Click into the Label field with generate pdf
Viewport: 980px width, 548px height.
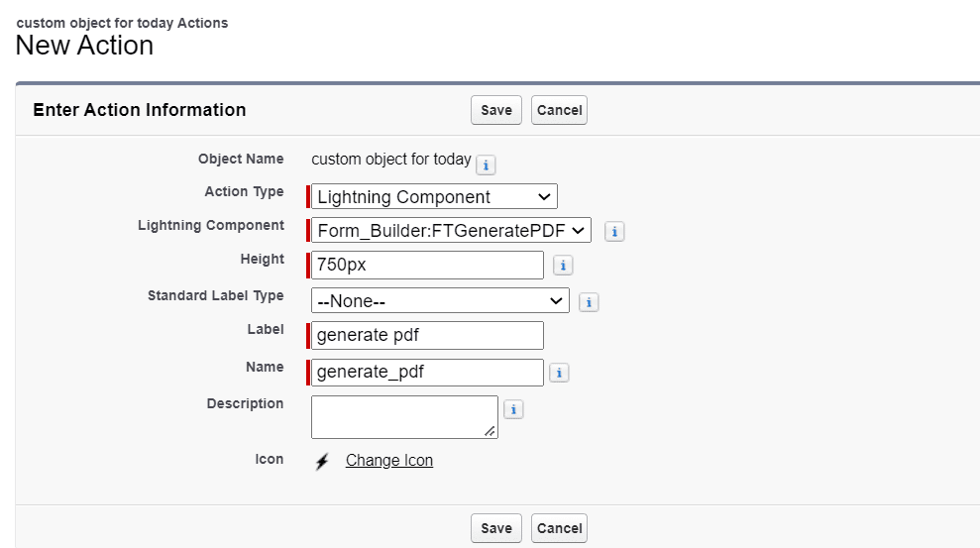[427, 335]
